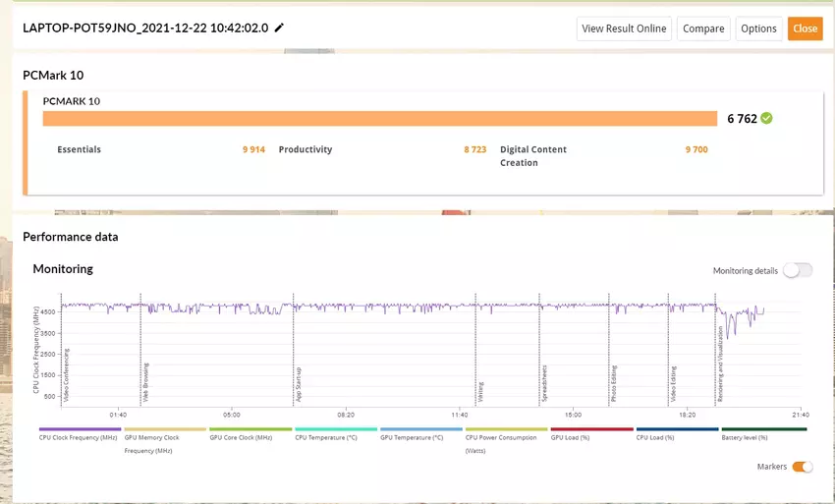
Task: Turn off the Markers toggle
Action: (802, 467)
